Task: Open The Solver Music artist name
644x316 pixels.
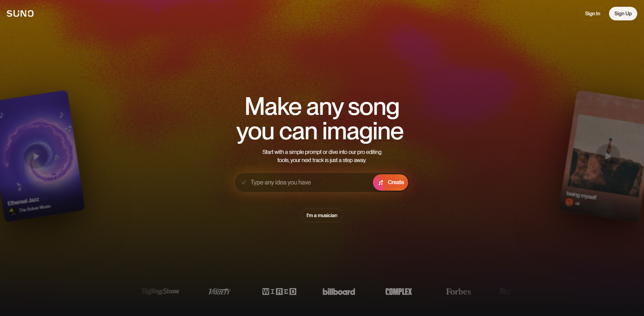Action: point(35,208)
